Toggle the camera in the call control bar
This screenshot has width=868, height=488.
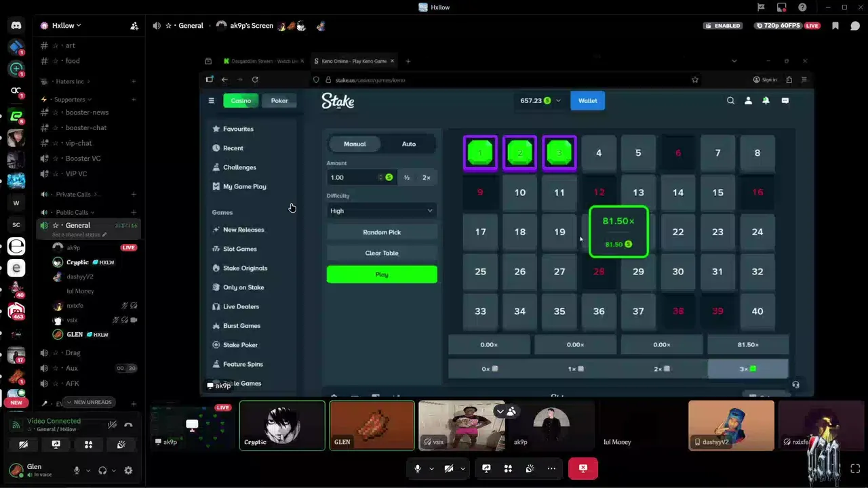pyautogui.click(x=449, y=468)
